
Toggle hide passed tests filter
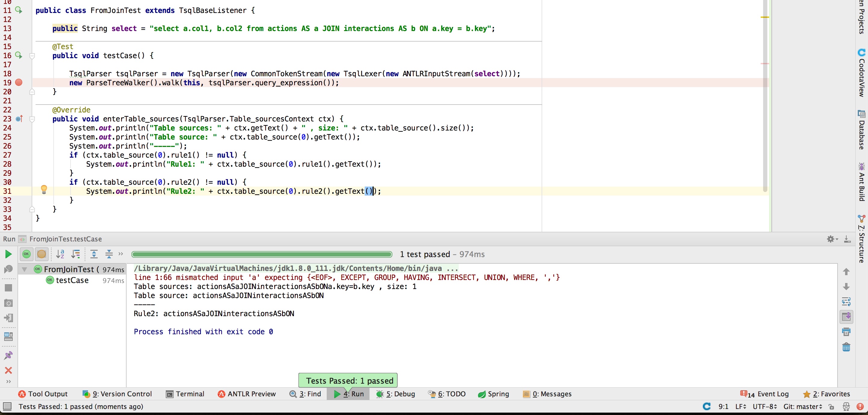(26, 254)
